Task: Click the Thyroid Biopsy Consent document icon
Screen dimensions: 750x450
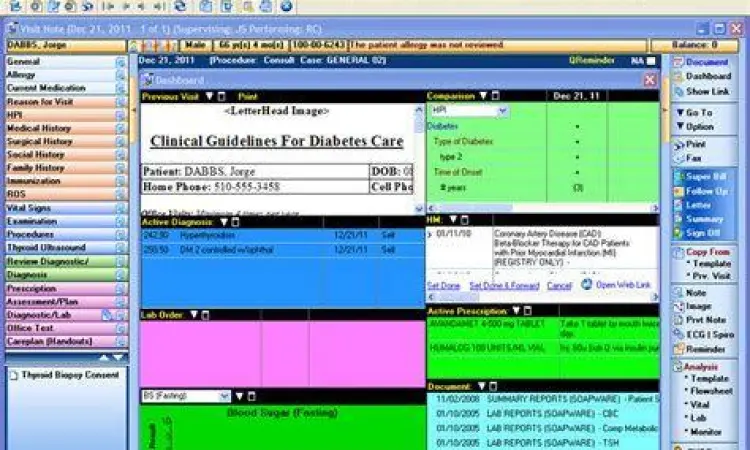Action: (x=14, y=375)
